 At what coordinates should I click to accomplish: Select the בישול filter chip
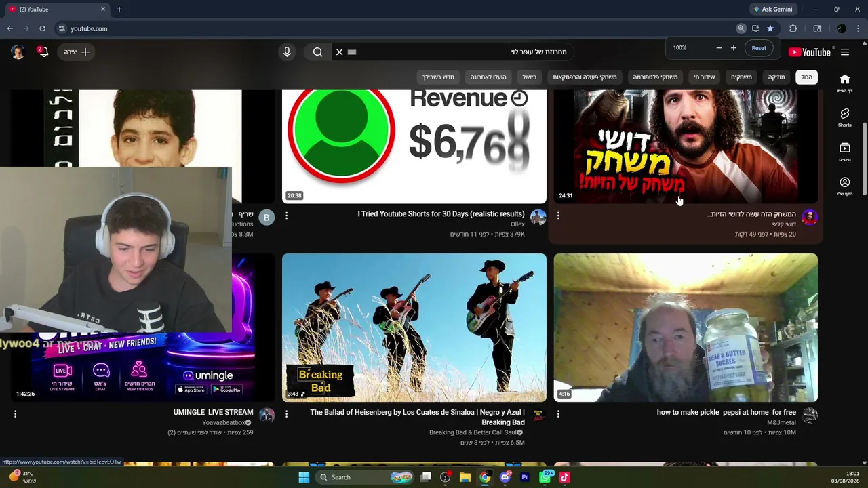click(x=530, y=77)
